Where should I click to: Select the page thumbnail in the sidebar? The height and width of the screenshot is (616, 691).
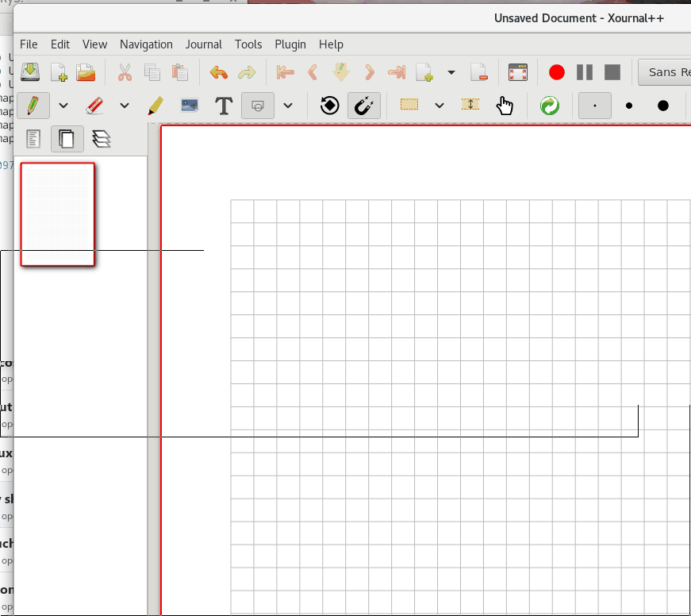coord(57,214)
